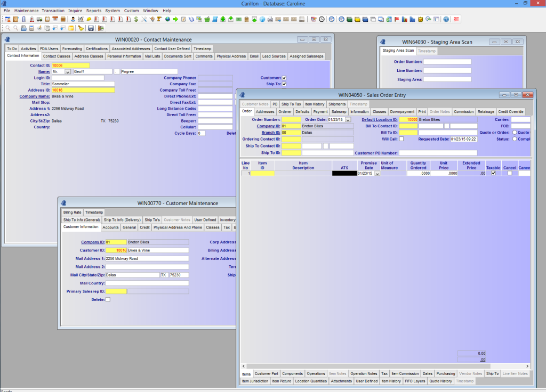Select the Quote radio button for Quote or Order

pos(515,132)
